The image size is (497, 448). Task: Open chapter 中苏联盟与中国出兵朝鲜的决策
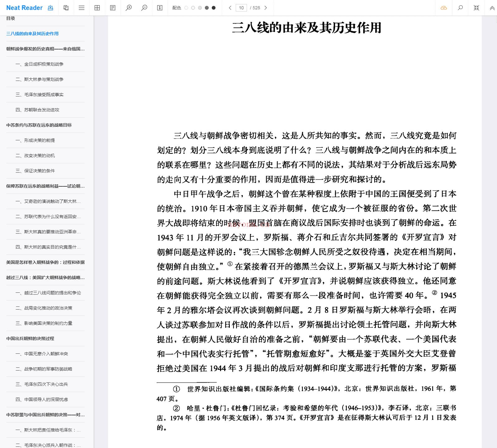[x=45, y=415]
